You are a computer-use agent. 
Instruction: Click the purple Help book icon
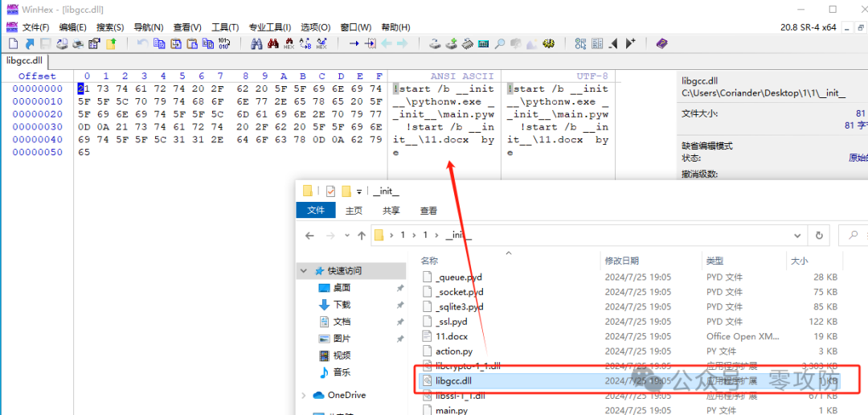661,43
